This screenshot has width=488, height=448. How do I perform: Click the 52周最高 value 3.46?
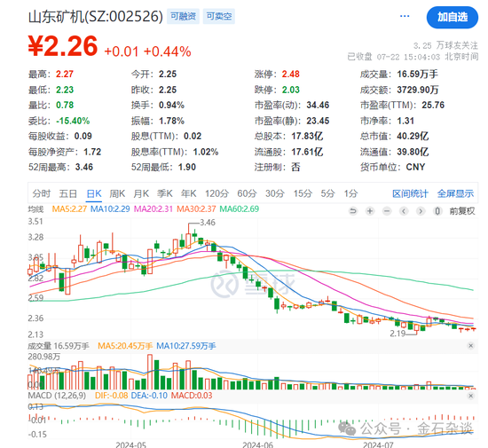[83, 167]
